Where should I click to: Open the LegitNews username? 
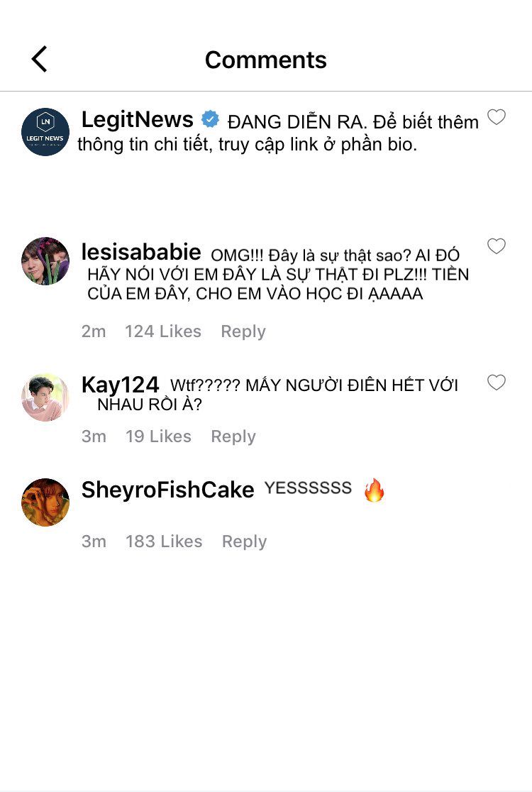pos(138,119)
